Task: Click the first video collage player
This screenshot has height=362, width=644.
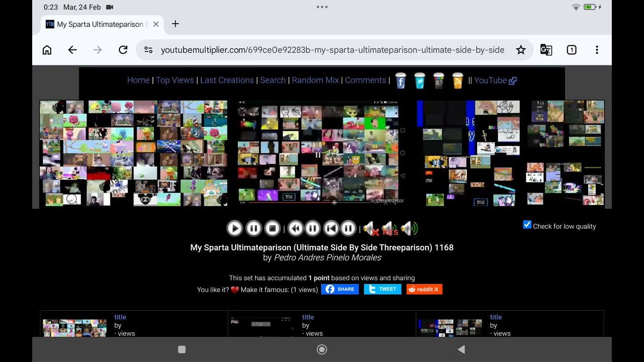Action: pyautogui.click(x=133, y=153)
